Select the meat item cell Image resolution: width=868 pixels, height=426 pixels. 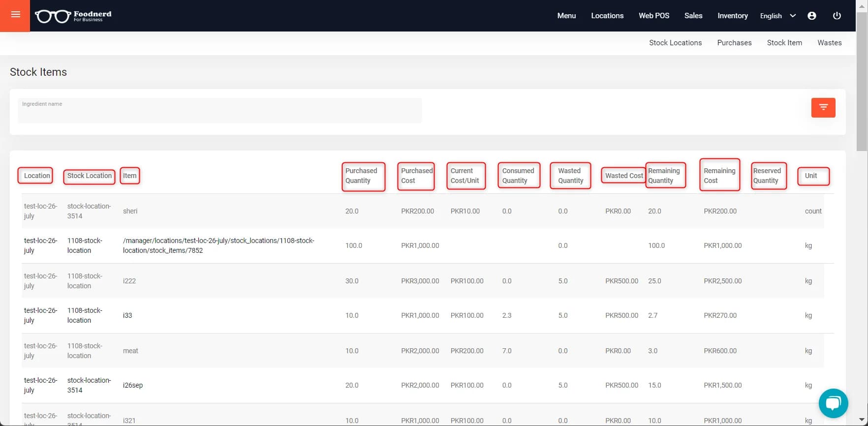130,351
